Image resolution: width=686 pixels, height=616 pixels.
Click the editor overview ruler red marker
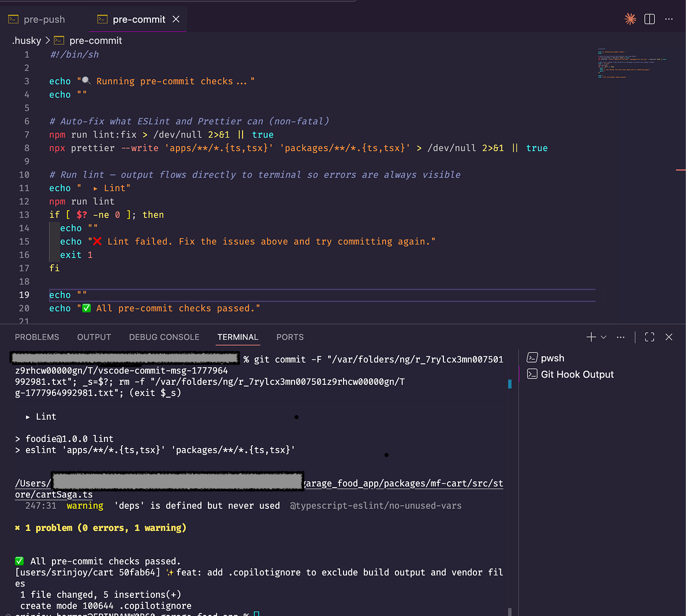[680, 170]
